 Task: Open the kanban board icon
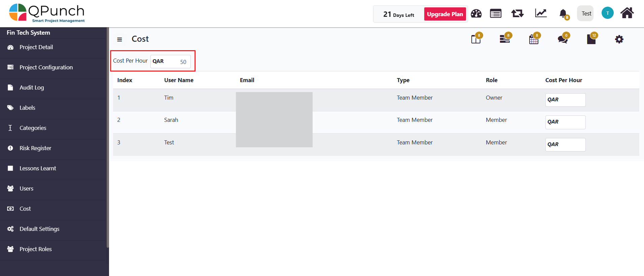click(x=476, y=39)
